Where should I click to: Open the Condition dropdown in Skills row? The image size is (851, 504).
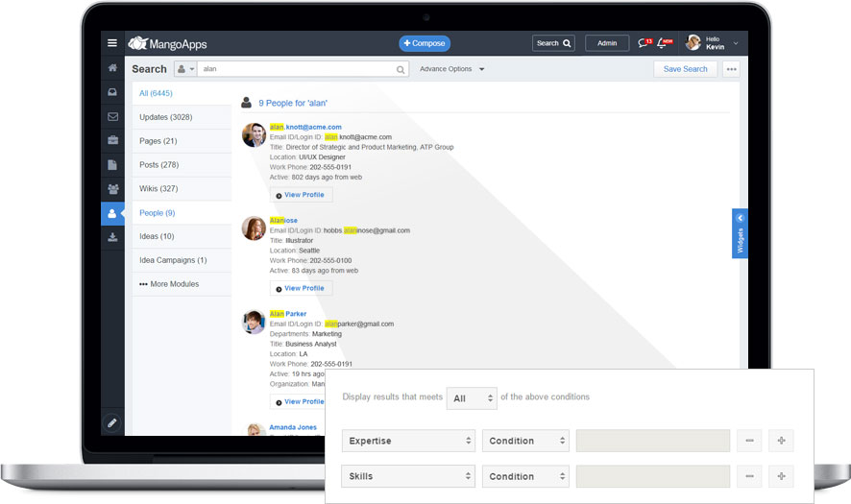point(525,476)
